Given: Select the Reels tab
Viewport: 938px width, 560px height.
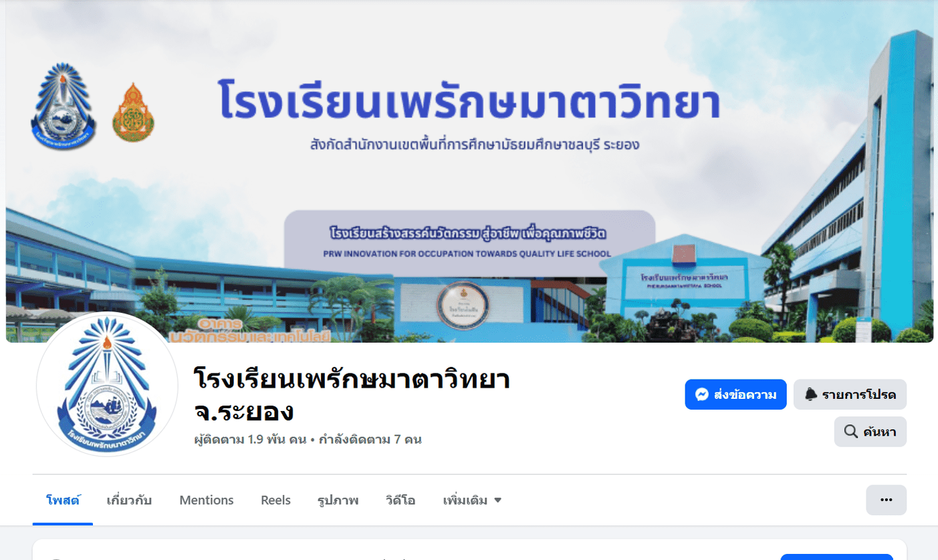Looking at the screenshot, I should click(275, 500).
